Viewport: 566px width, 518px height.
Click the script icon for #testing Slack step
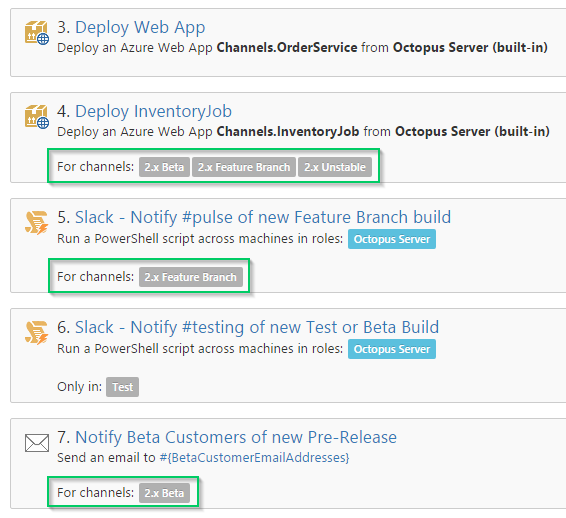tap(36, 332)
